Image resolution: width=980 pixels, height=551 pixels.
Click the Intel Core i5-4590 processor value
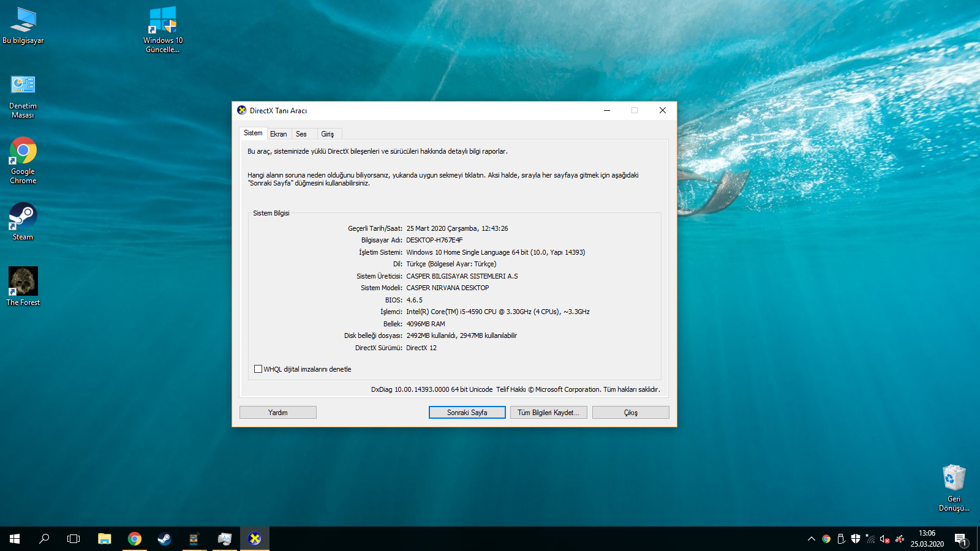(498, 312)
